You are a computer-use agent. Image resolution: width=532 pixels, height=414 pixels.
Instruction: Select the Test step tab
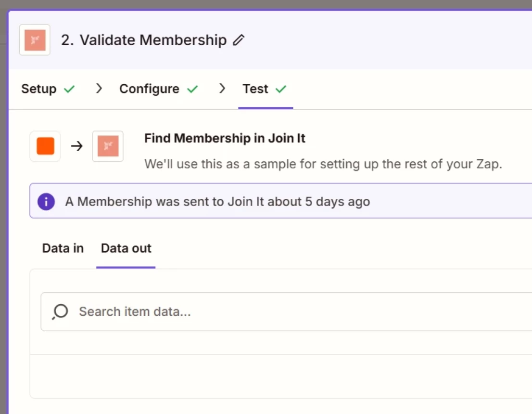[x=255, y=89]
